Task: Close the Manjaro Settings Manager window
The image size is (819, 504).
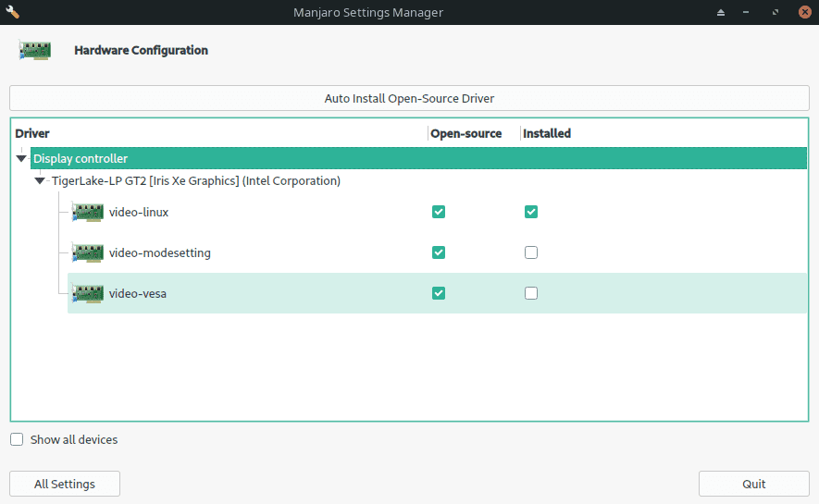Action: tap(805, 12)
